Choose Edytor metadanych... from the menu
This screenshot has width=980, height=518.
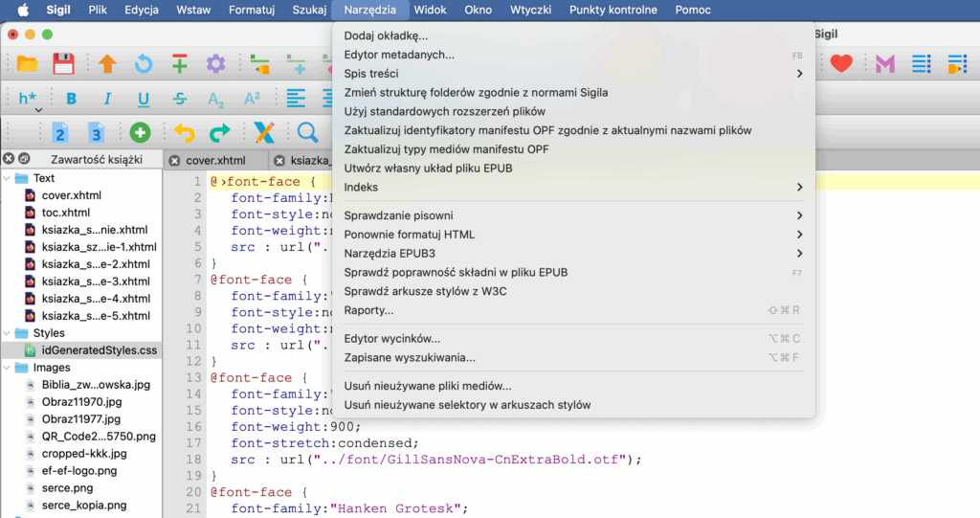tap(399, 55)
